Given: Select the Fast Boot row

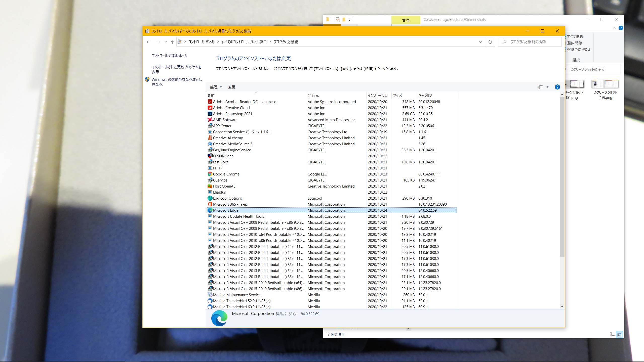Looking at the screenshot, I should click(332, 162).
